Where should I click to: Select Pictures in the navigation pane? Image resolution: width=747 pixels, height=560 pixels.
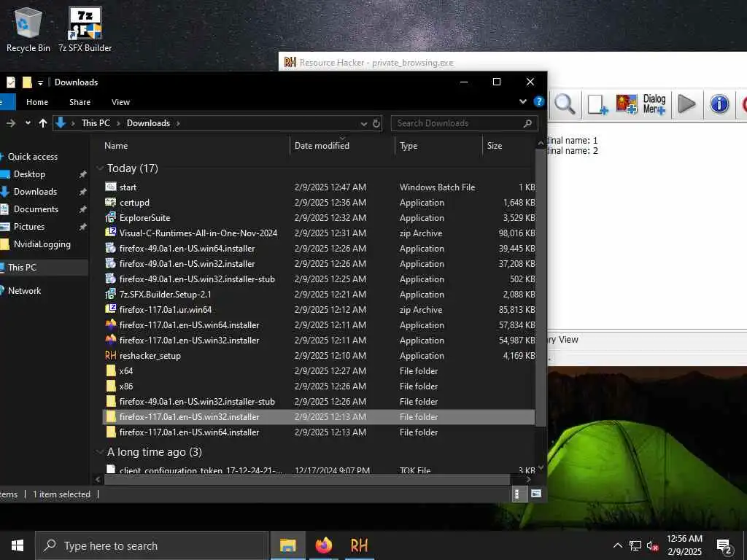29,227
